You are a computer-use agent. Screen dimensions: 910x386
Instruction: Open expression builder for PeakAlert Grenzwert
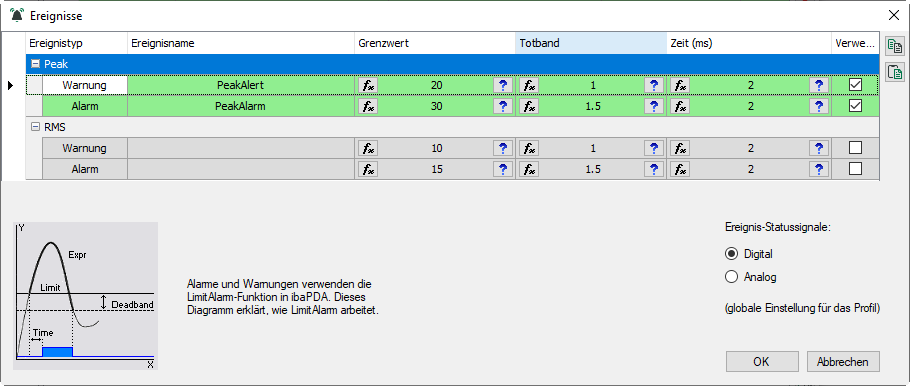coord(368,85)
